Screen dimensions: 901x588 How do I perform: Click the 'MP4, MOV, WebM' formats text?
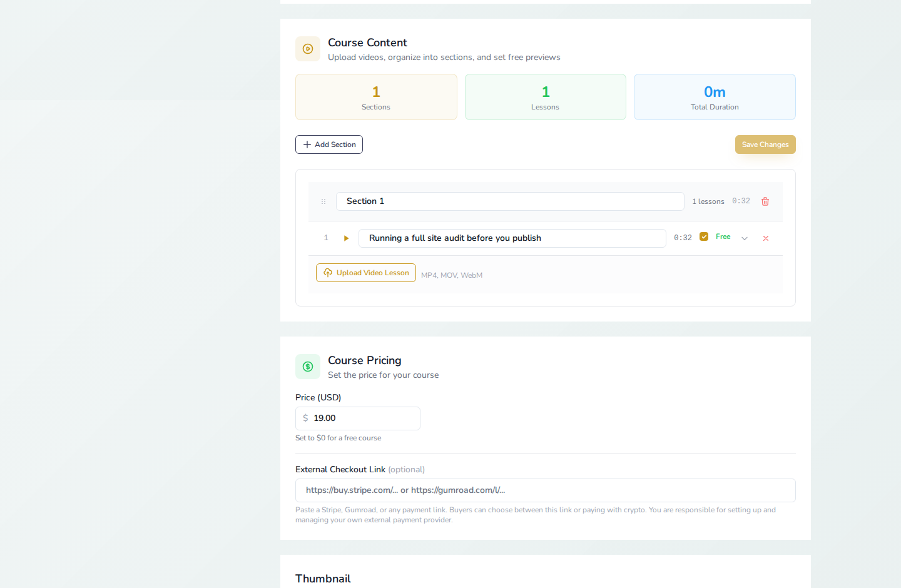click(x=452, y=275)
